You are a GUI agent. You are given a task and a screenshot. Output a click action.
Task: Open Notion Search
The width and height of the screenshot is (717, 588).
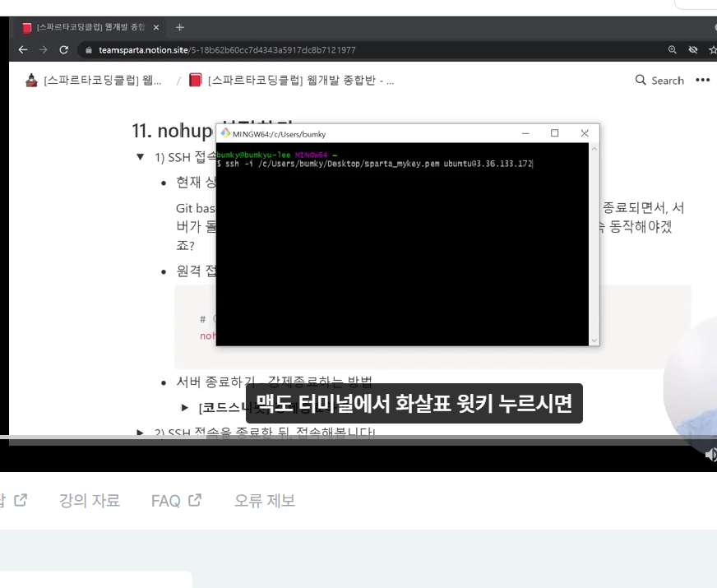(659, 81)
